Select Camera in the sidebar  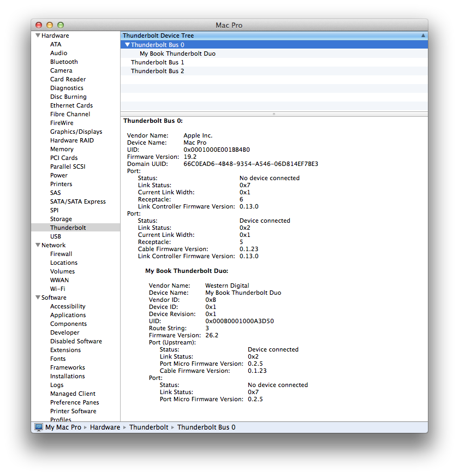[x=61, y=70]
